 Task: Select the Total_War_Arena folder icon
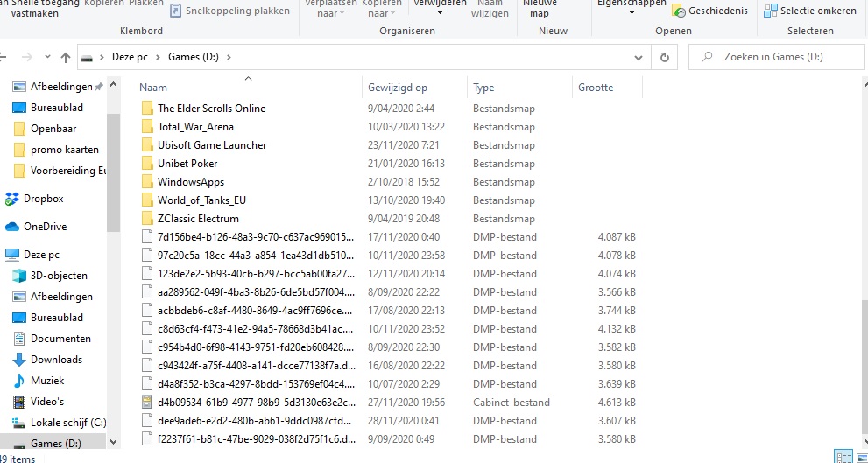click(x=147, y=127)
